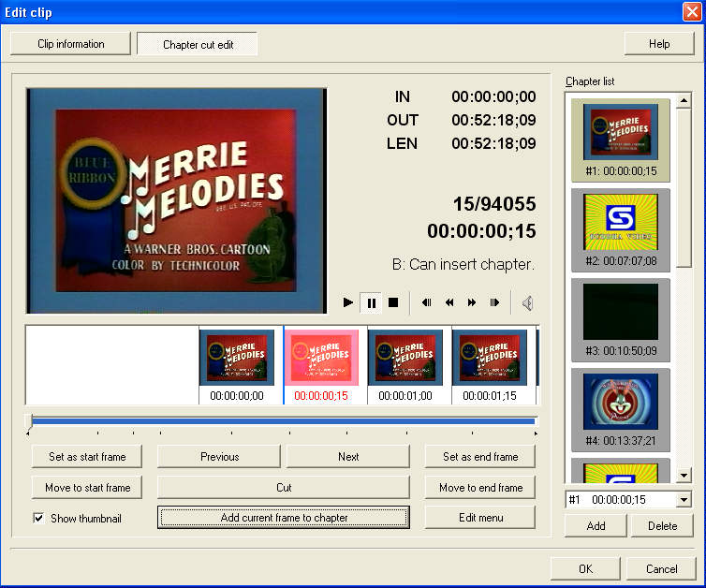Switch to the Clip information tab
The image size is (706, 588).
[70, 44]
